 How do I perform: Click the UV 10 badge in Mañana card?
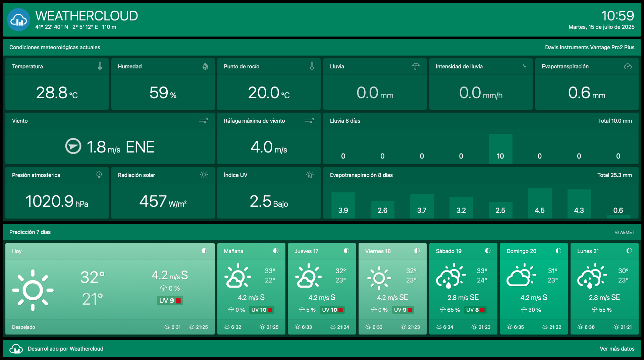pyautogui.click(x=262, y=310)
